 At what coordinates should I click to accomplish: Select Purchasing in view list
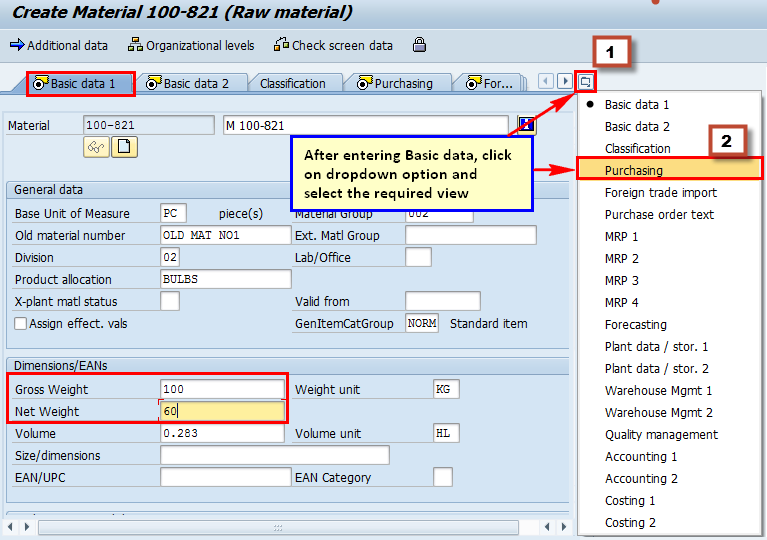click(669, 170)
